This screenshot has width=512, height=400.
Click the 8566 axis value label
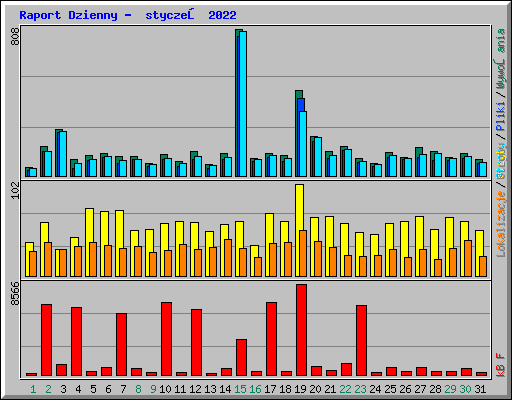point(15,293)
